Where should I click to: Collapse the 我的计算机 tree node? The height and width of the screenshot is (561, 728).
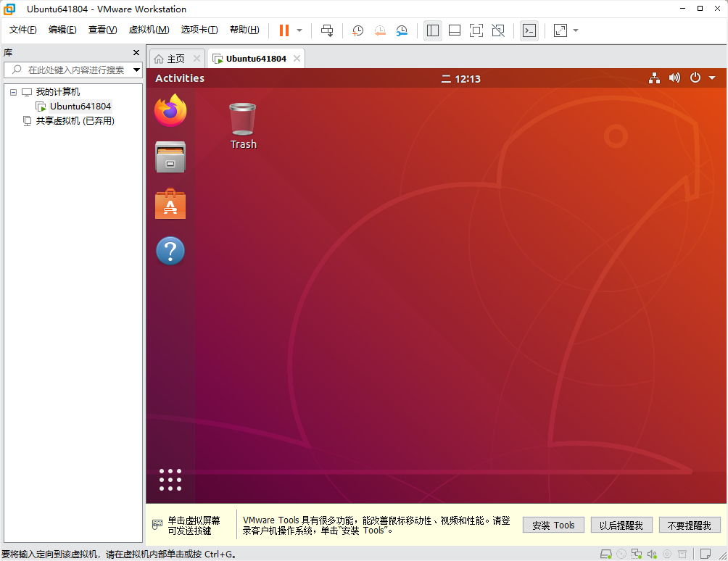tap(12, 91)
